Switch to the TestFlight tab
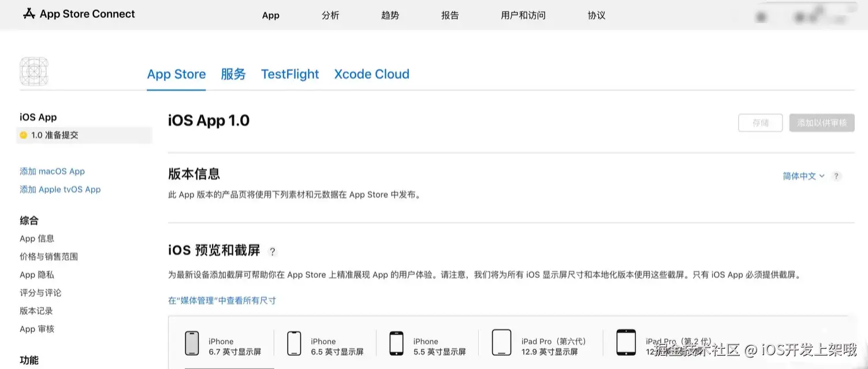The image size is (868, 369). (289, 74)
